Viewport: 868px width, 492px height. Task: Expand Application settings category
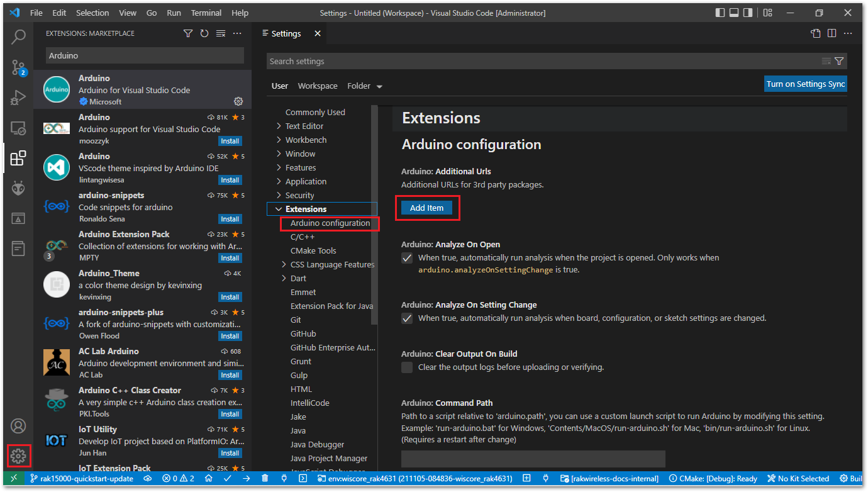pyautogui.click(x=279, y=181)
